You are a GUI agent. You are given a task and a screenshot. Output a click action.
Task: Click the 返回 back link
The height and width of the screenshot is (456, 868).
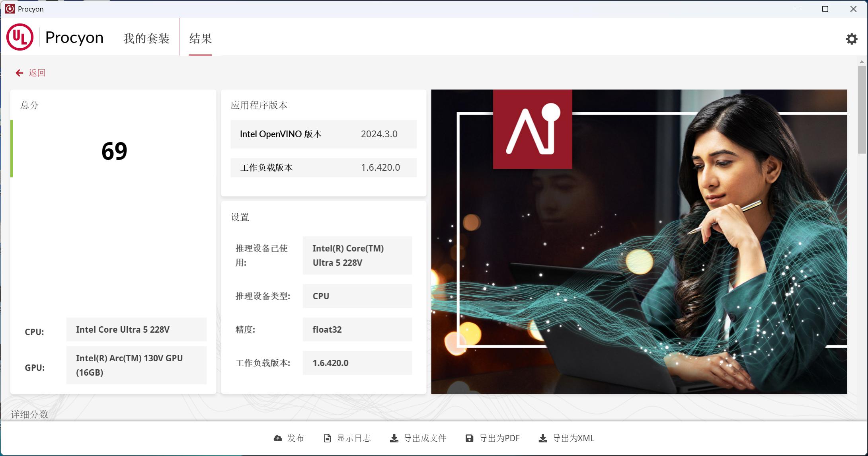tap(37, 73)
